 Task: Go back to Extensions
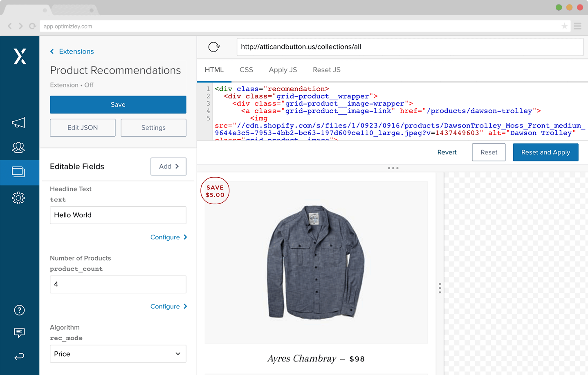72,51
